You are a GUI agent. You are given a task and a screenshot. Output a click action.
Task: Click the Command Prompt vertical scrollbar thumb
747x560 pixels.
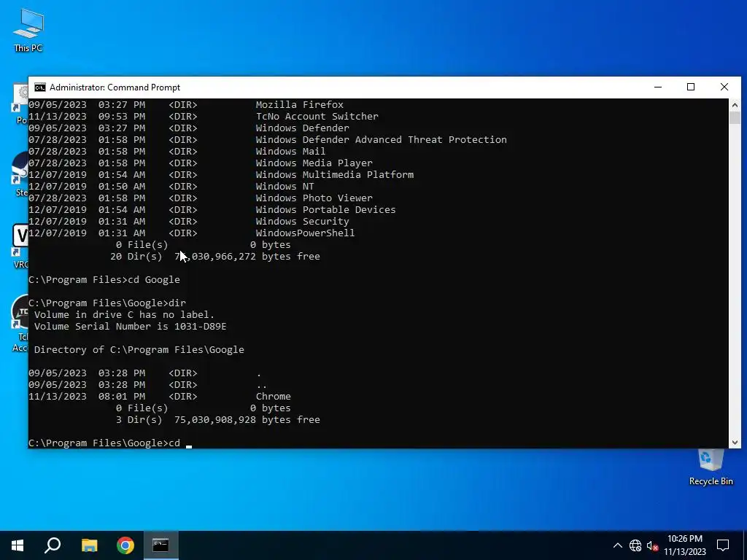735,117
